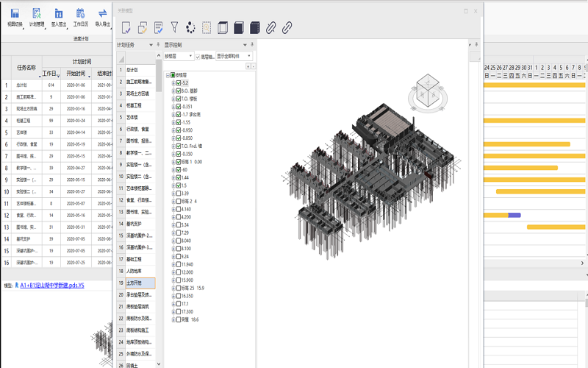The height and width of the screenshot is (368, 588).
Task: Click the 导入导出 ribbon button
Action: (x=102, y=18)
